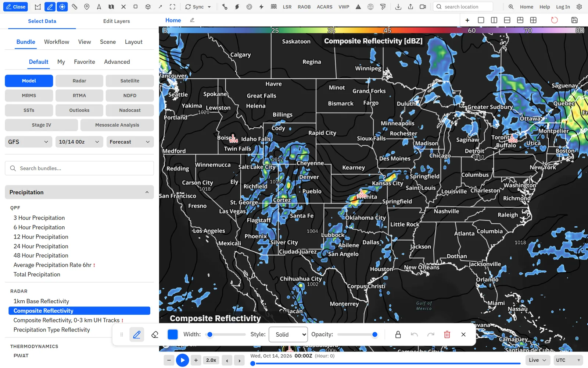This screenshot has width=588, height=368.
Task: Open the settings gear icon
Action: click(x=579, y=7)
